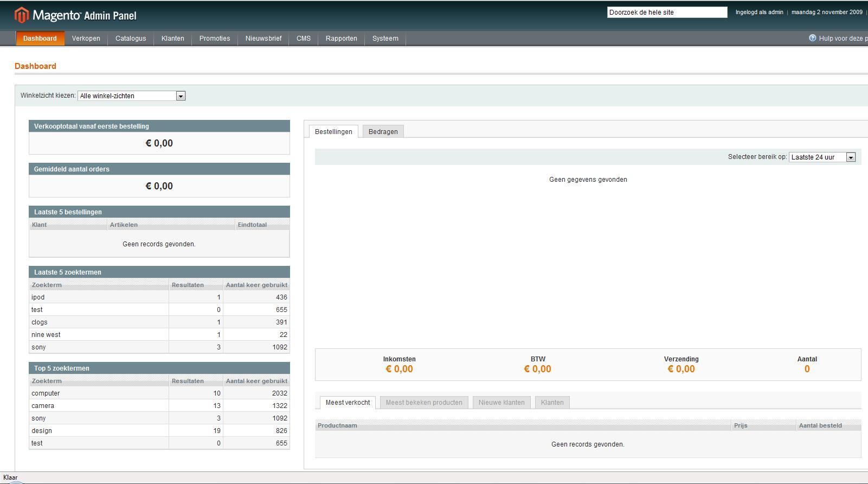This screenshot has height=484, width=868.
Task: Click the BTW € 0,00 value
Action: (x=537, y=369)
